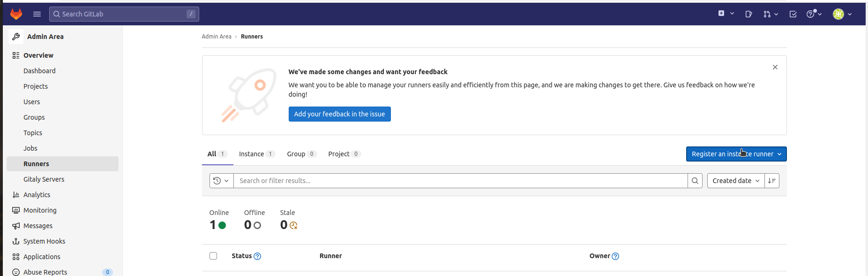868x276 pixels.
Task: Open the Issues icon in top bar
Action: [748, 14]
